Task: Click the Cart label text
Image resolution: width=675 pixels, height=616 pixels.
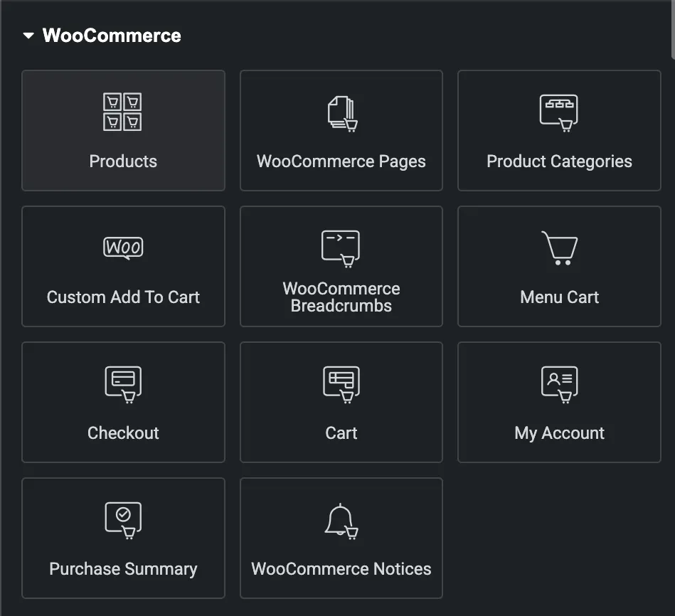Action: [341, 432]
